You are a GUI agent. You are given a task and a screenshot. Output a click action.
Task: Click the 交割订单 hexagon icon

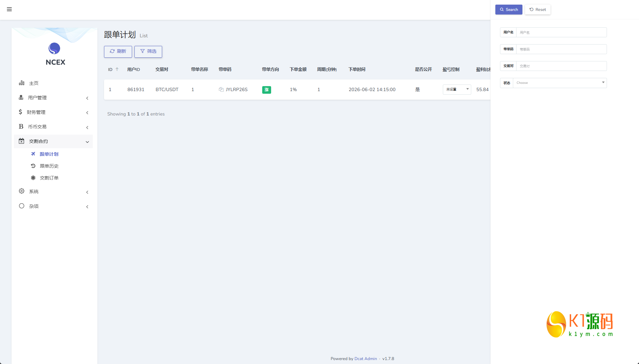(33, 178)
